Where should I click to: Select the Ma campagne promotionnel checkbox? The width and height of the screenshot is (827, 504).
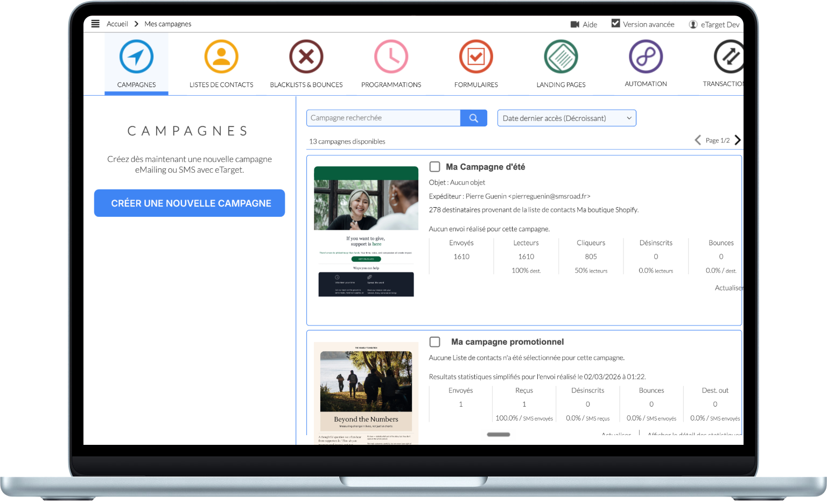pyautogui.click(x=435, y=342)
